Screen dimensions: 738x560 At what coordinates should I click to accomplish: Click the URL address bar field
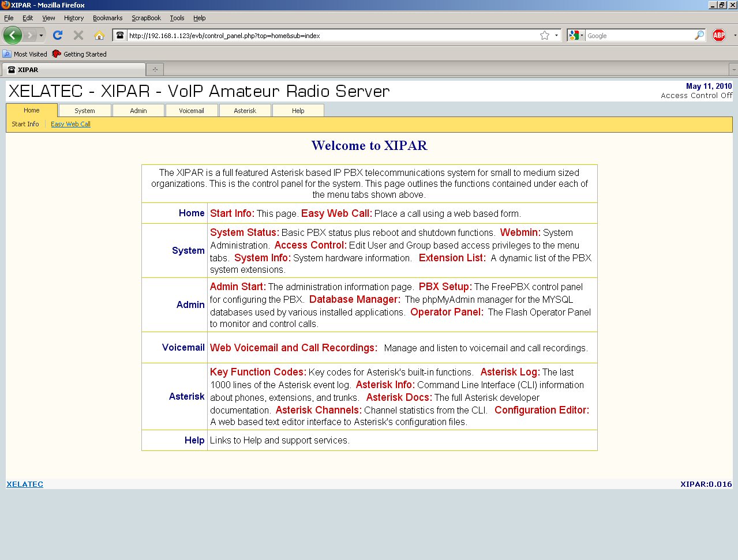tap(329, 36)
